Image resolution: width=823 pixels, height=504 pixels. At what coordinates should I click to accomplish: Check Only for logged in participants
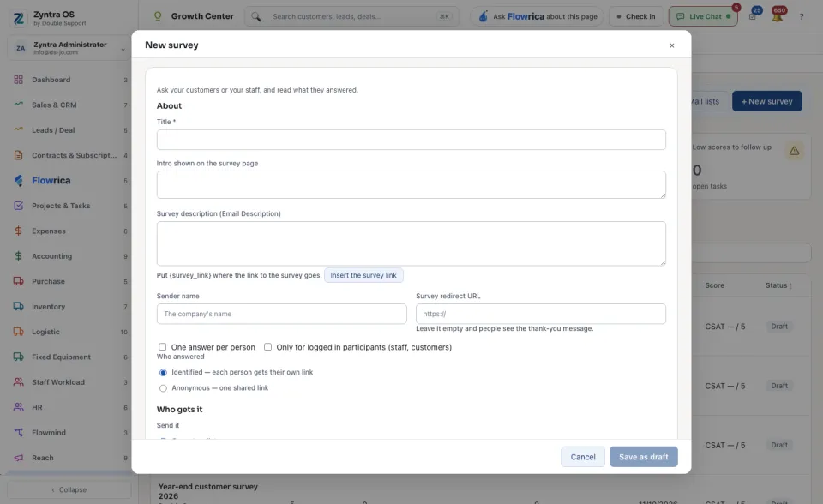click(267, 347)
